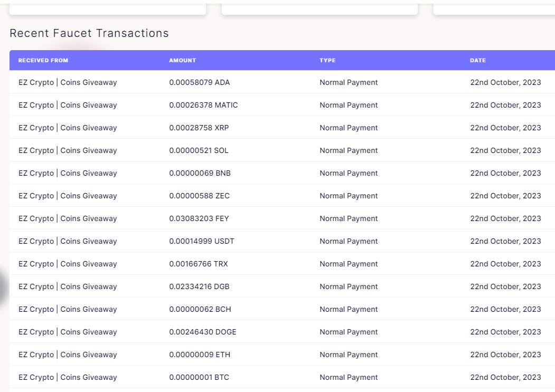Click EZ Crypto sender in the ZEC row

68,196
